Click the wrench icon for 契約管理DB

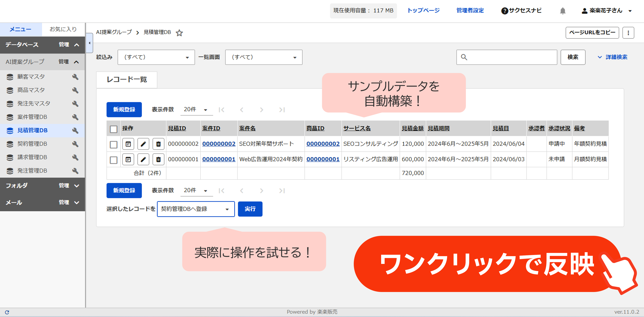point(75,144)
